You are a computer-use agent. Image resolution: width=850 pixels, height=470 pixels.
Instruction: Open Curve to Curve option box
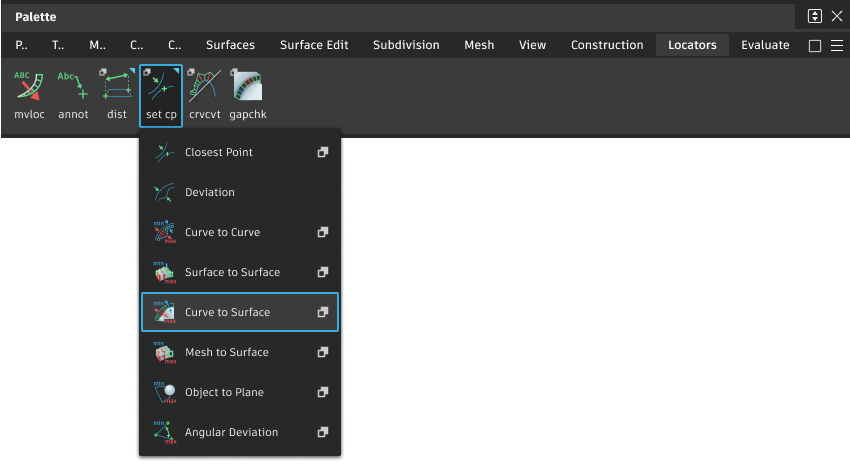(x=322, y=232)
